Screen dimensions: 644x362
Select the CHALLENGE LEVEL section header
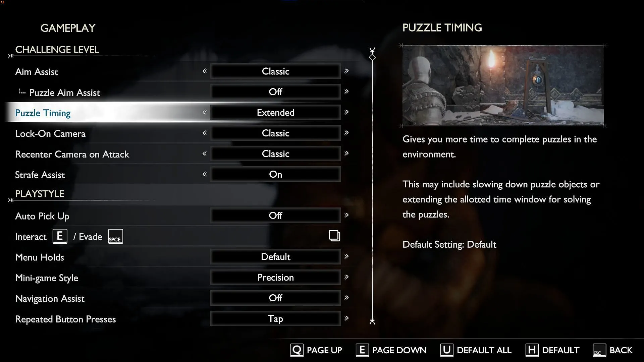click(57, 49)
